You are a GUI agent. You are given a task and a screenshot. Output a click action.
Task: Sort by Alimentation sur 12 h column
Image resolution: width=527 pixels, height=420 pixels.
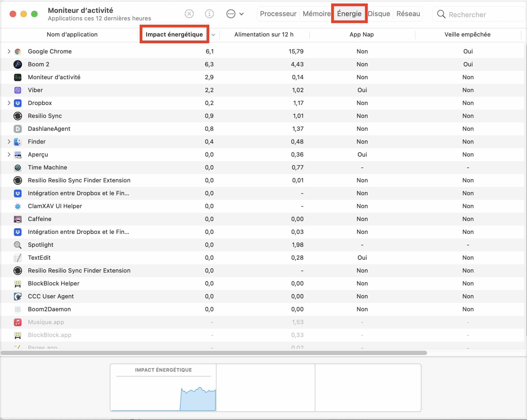264,34
